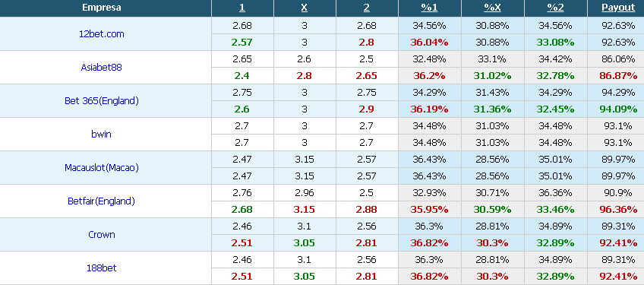Sort by the 1 column header
The width and height of the screenshot is (644, 285).
(x=242, y=8)
